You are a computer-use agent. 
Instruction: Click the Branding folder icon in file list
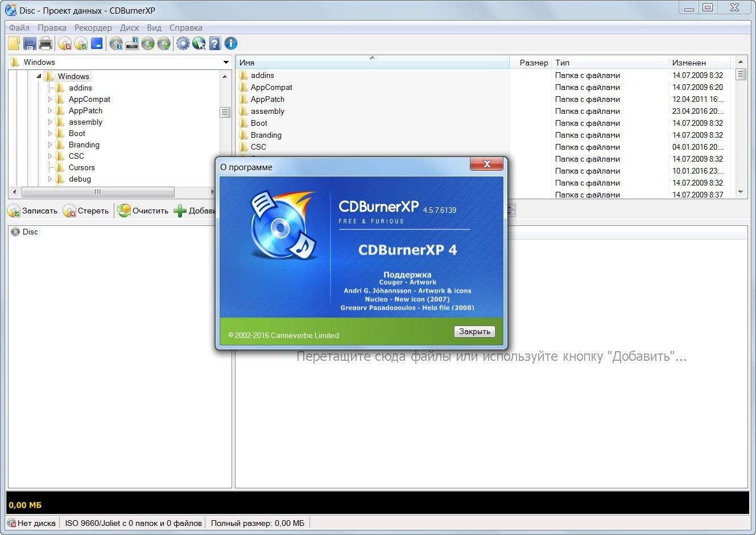point(244,135)
